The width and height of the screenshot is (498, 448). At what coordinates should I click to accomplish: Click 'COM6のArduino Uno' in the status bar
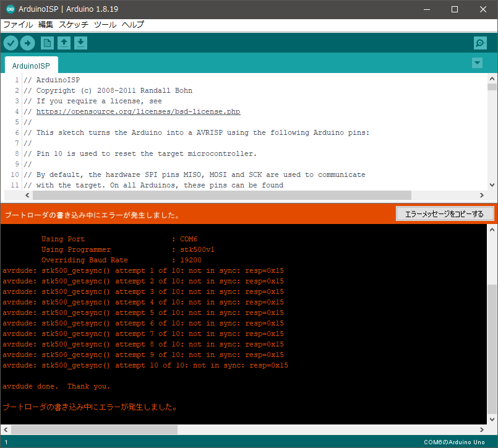coord(454,442)
